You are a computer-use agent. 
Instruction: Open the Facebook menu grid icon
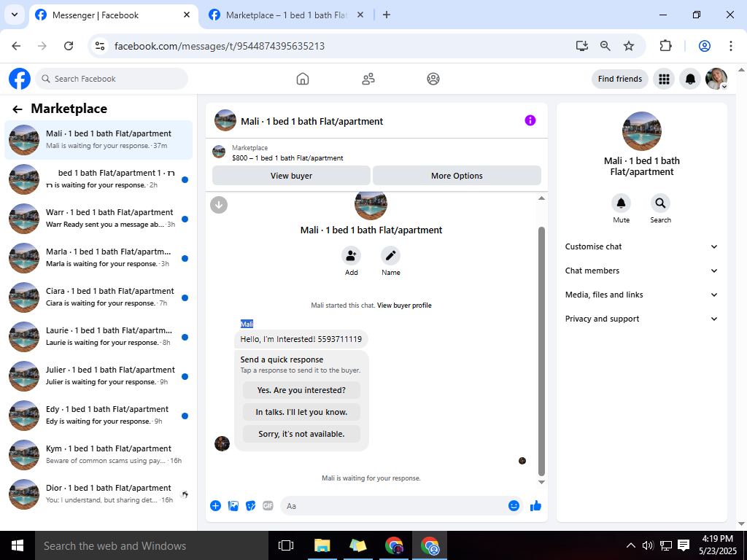coord(664,79)
